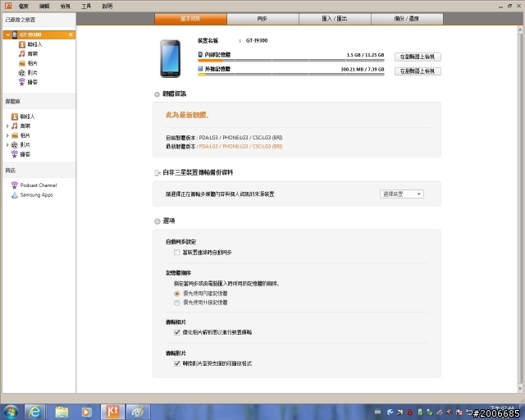The height and width of the screenshot is (420, 525).
Task: Collapse the GT-I9300 device tree
Action: [x=7, y=34]
